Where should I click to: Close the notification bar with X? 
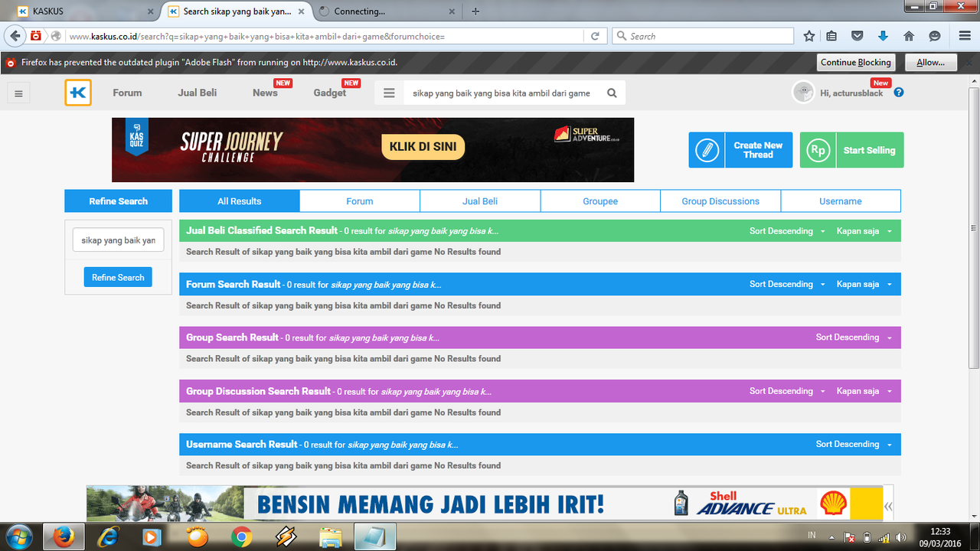(x=969, y=63)
